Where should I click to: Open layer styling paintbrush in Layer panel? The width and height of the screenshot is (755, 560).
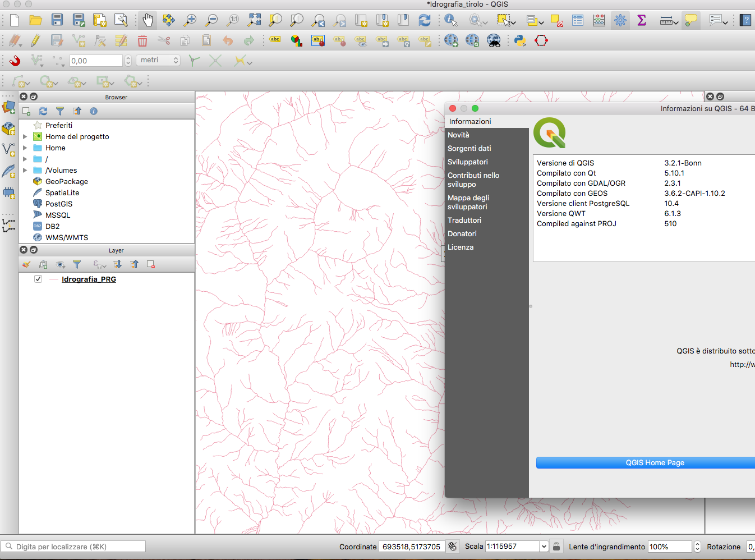click(26, 264)
